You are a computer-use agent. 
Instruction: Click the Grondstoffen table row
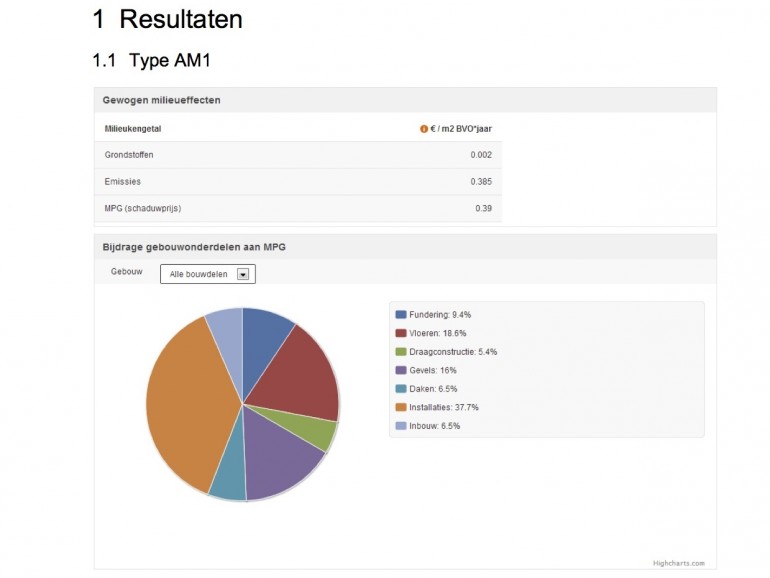click(298, 155)
